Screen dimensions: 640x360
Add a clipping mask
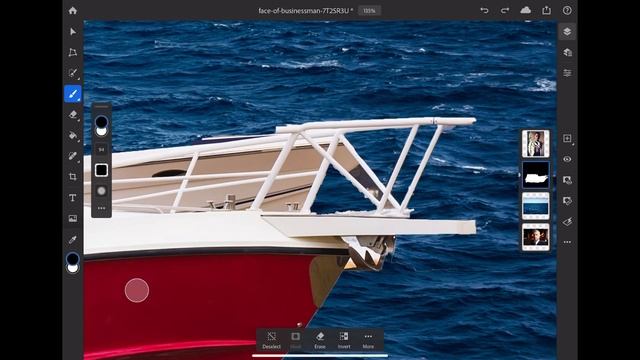tap(567, 201)
